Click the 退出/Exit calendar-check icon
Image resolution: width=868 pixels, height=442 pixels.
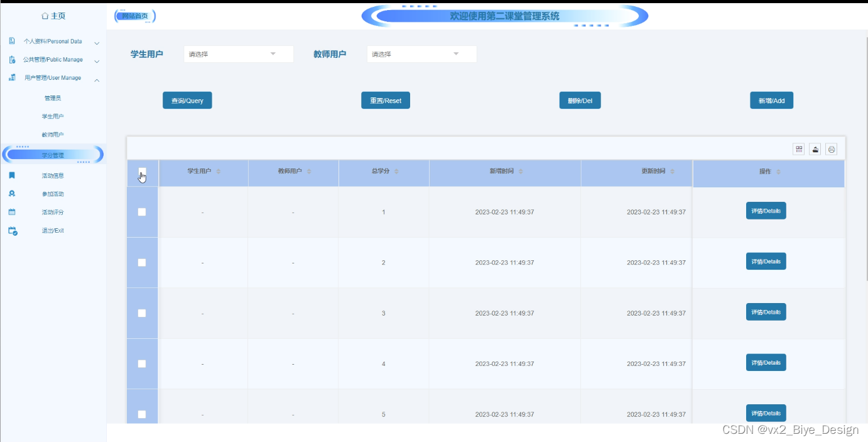pos(13,231)
